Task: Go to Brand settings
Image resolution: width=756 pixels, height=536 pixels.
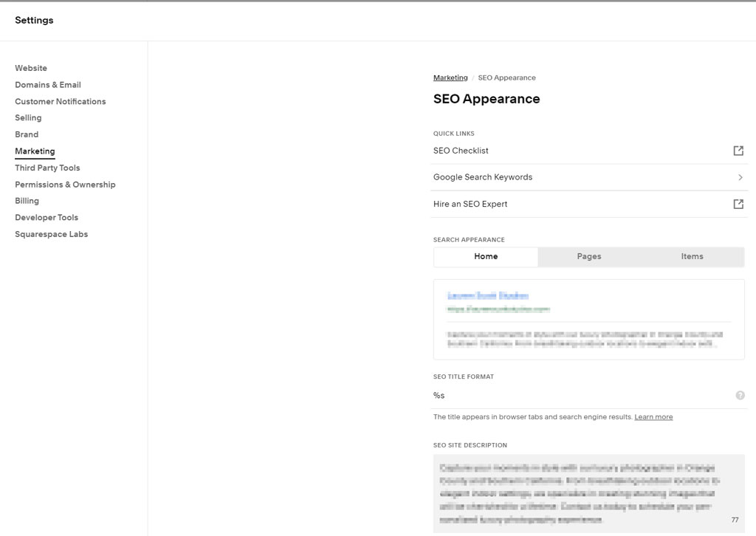Action: point(27,134)
